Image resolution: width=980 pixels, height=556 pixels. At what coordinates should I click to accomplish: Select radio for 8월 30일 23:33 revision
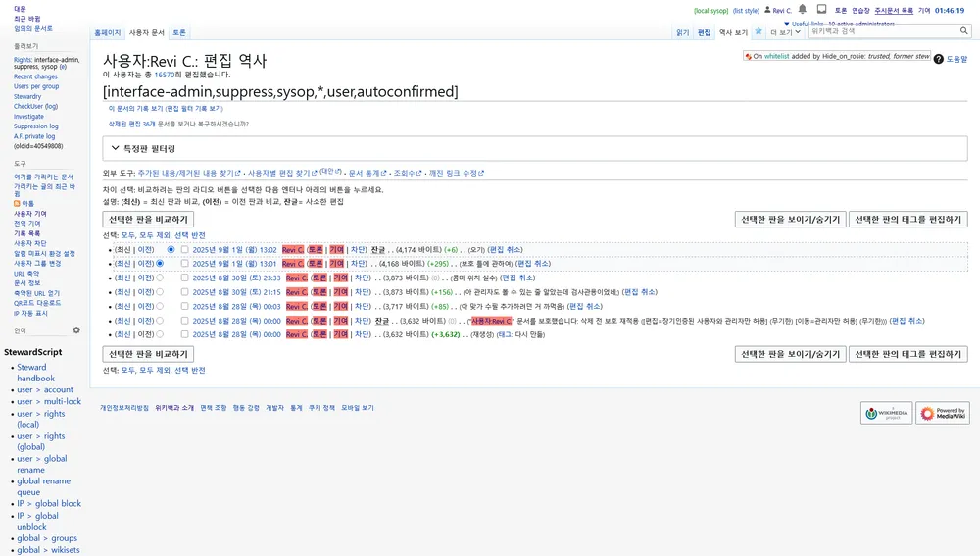pyautogui.click(x=160, y=278)
